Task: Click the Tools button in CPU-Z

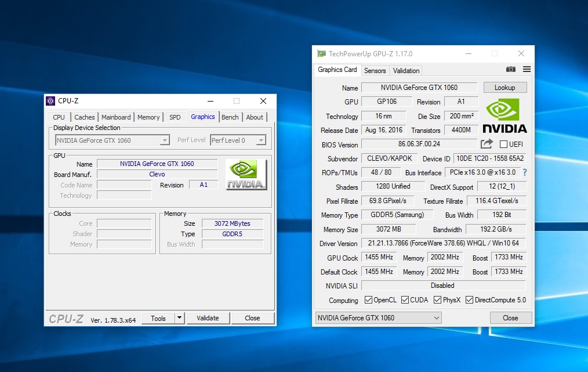Action: pos(158,318)
